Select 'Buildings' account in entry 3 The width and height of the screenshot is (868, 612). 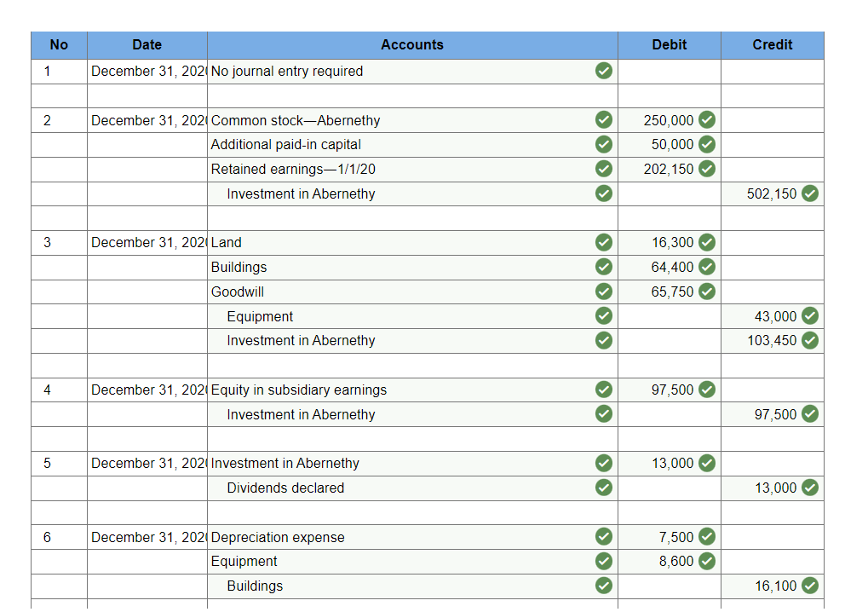239,267
